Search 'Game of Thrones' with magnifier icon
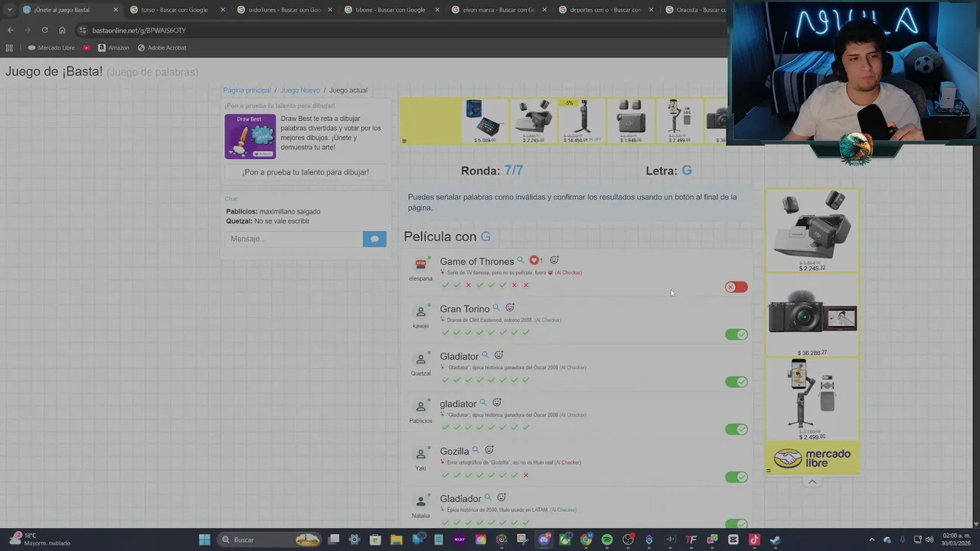The image size is (980, 551). tap(521, 260)
